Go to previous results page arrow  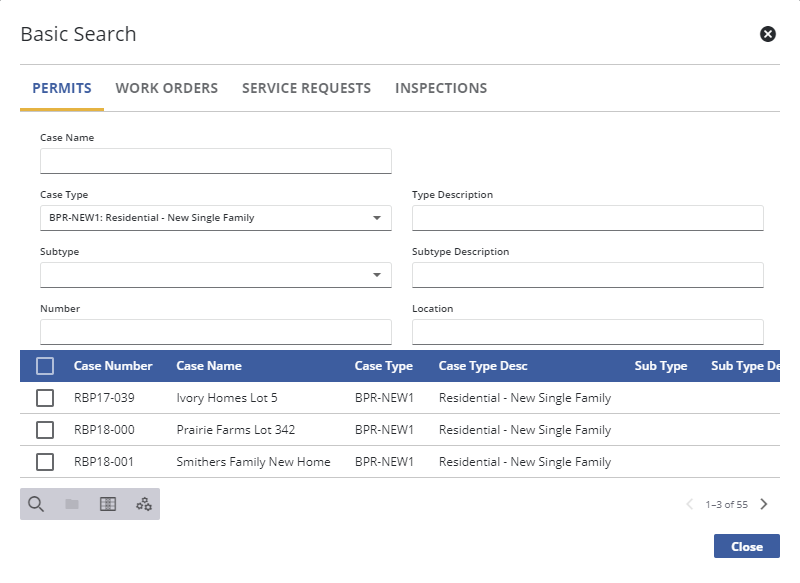pyautogui.click(x=690, y=504)
